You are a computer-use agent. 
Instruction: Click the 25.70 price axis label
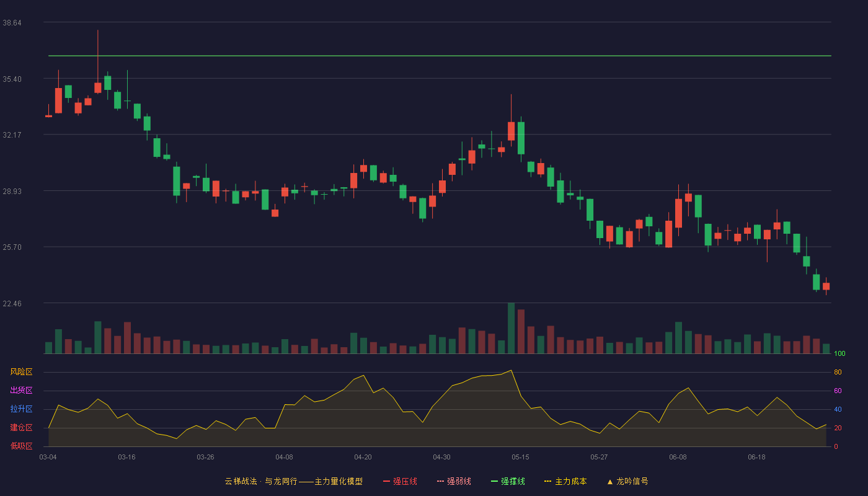pos(12,247)
